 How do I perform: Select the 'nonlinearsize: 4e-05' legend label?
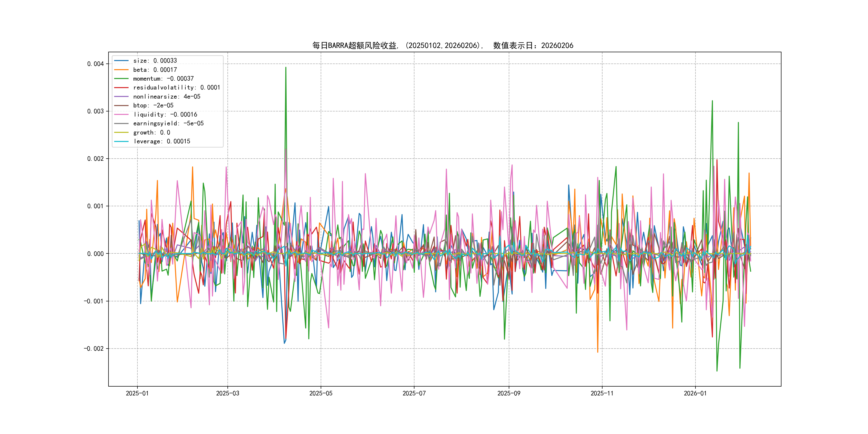click(x=166, y=97)
